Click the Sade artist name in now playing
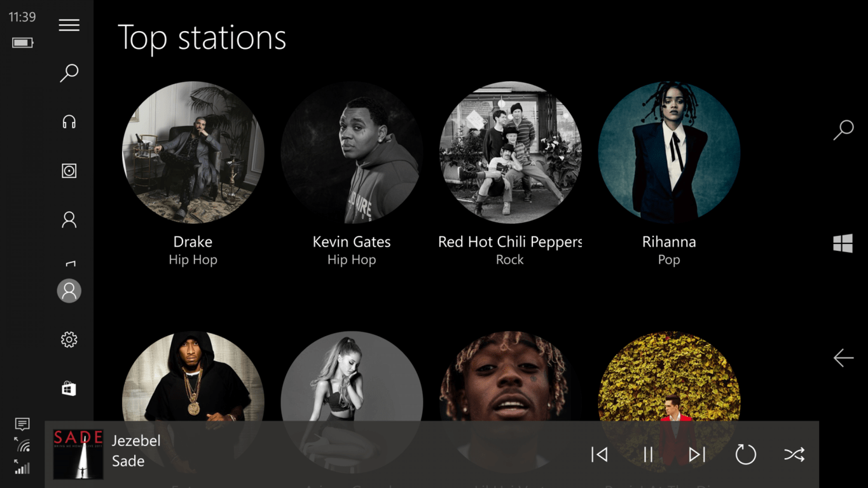The height and width of the screenshot is (488, 868). pyautogui.click(x=128, y=461)
